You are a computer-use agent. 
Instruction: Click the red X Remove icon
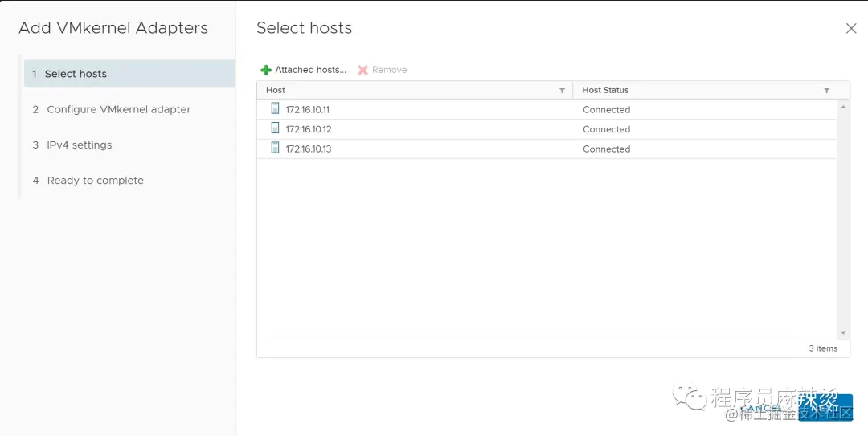pos(362,71)
